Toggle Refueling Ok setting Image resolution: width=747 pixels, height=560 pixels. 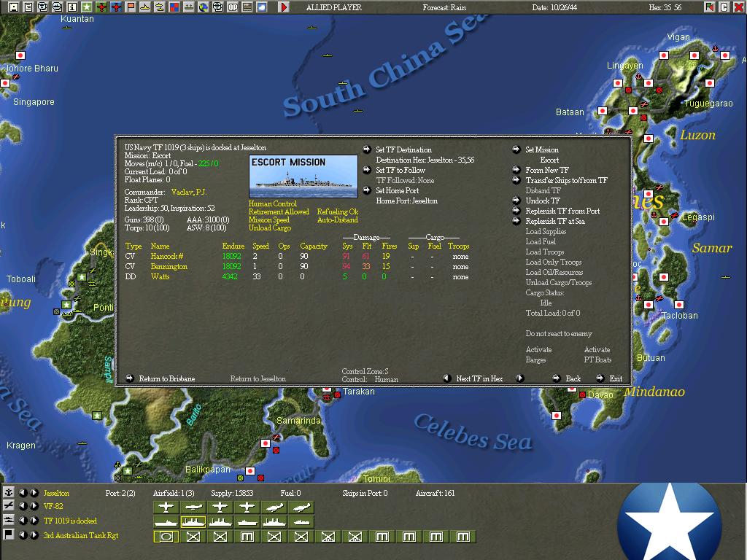tap(338, 212)
